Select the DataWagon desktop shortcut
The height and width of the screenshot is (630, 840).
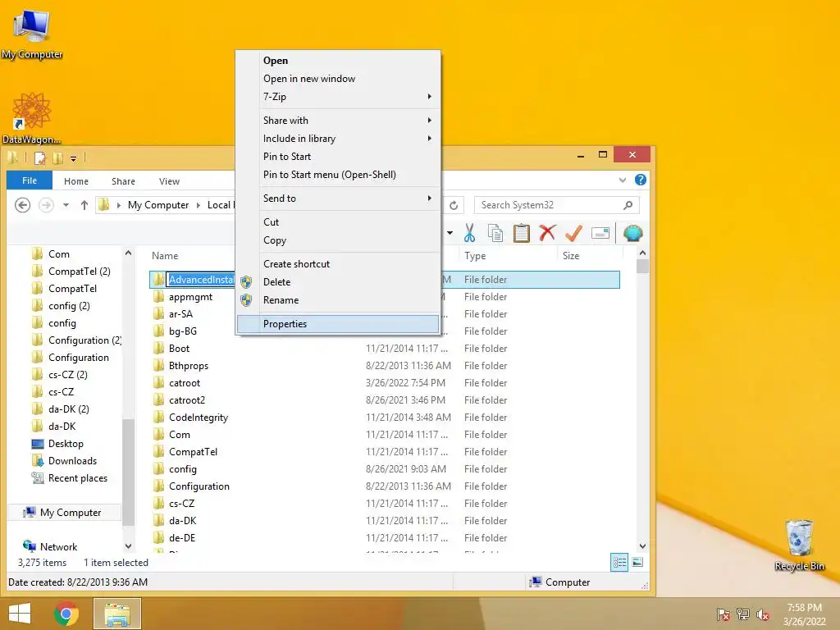click(x=32, y=118)
